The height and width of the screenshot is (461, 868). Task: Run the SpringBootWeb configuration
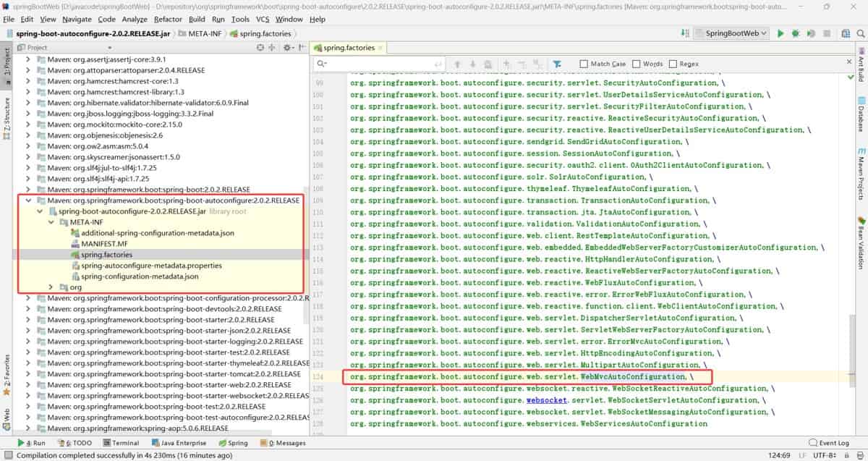[780, 33]
